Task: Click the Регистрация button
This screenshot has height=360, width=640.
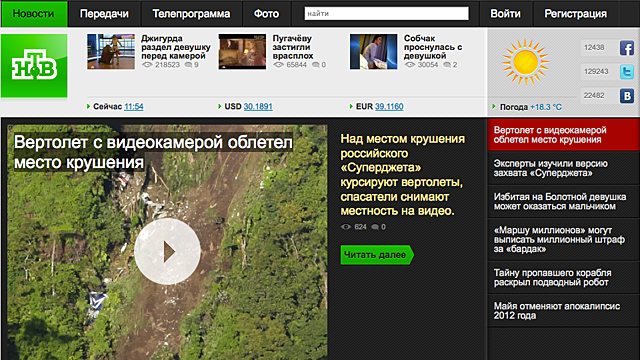Action: pyautogui.click(x=576, y=14)
